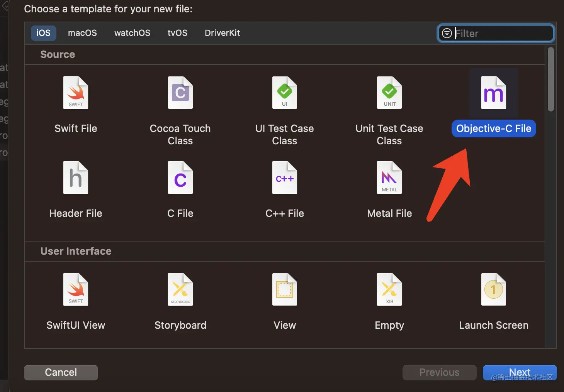Viewport: 564px width, 392px height.
Task: Choose the C++ File template icon
Action: 285,177
